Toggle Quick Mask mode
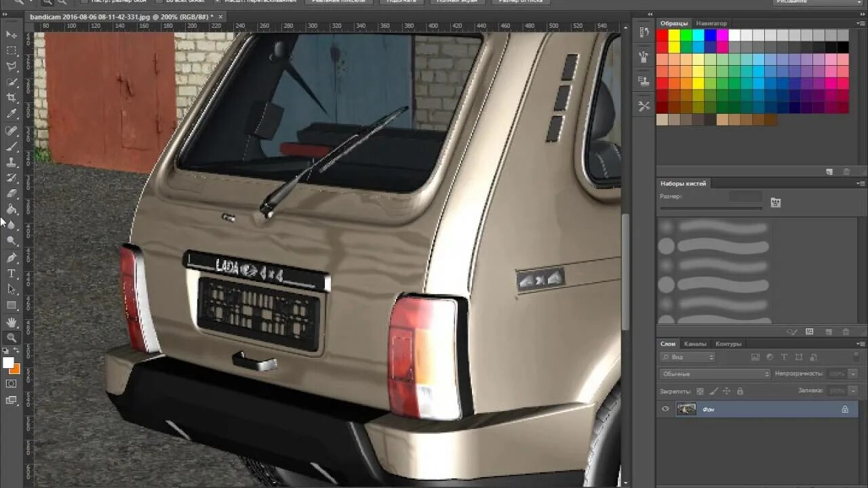868x488 pixels. pyautogui.click(x=12, y=384)
